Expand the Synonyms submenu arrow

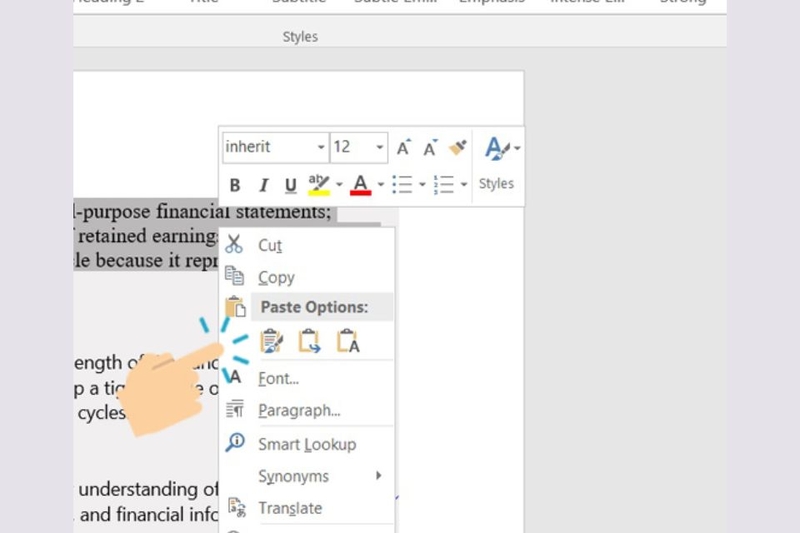378,476
